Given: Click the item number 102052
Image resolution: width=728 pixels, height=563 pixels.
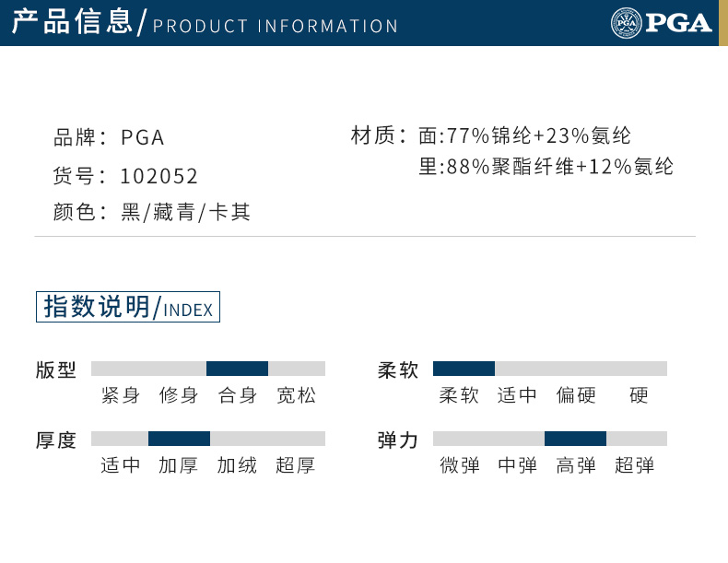Looking at the screenshot, I should pyautogui.click(x=159, y=176).
